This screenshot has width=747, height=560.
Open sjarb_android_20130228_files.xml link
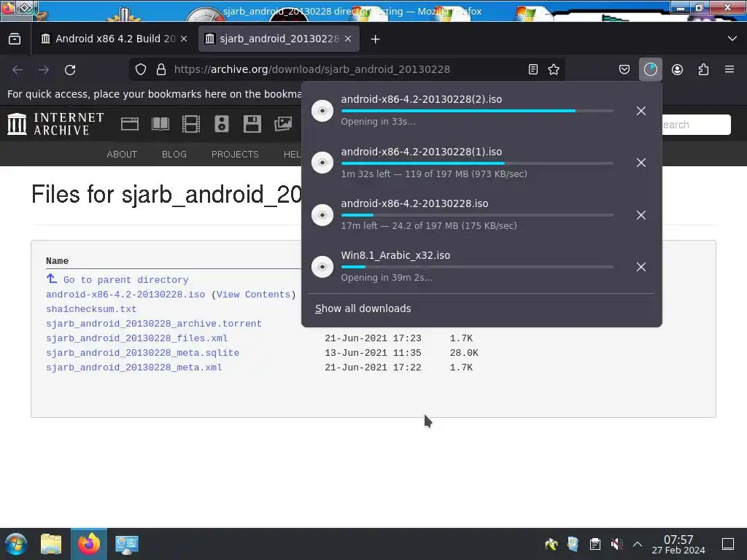(136, 338)
